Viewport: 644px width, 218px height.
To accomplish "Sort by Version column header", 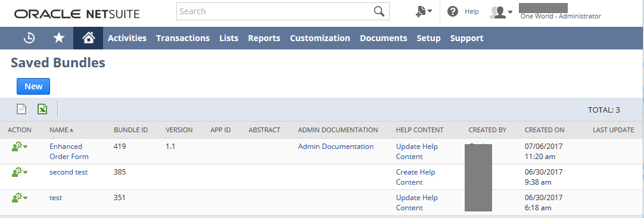I will coord(179,130).
